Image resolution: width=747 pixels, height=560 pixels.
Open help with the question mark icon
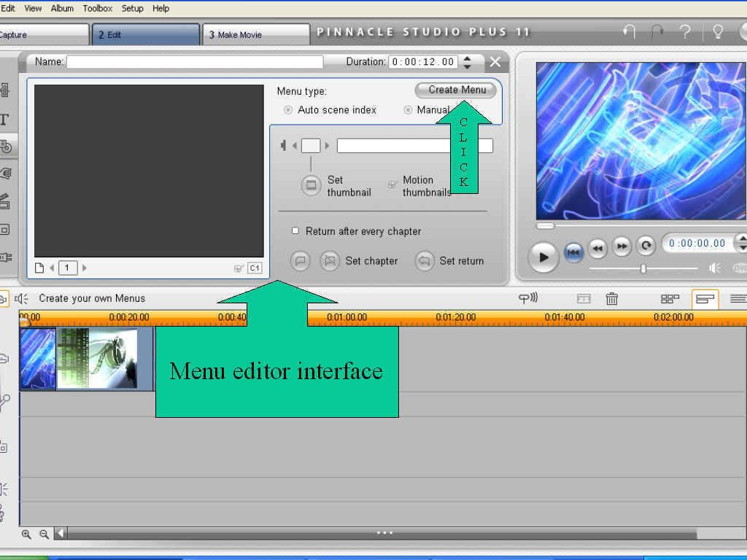click(685, 32)
